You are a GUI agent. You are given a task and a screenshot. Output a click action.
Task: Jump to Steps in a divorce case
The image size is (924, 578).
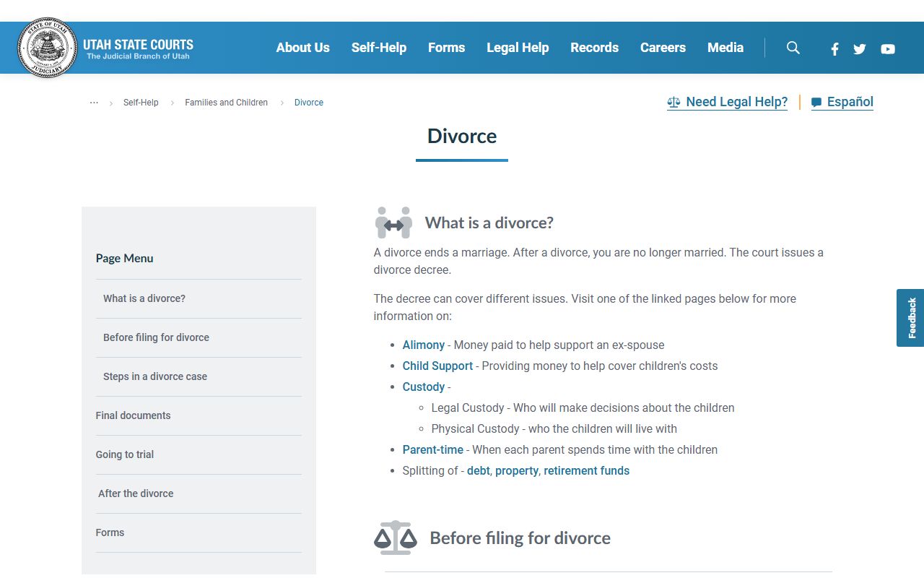coord(155,376)
